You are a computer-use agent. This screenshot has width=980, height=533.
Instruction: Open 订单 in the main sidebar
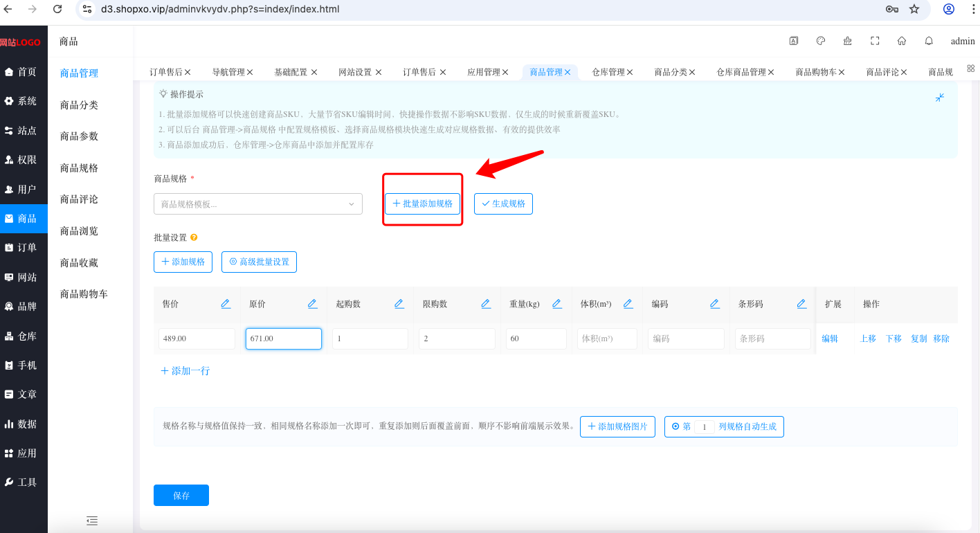(x=24, y=248)
